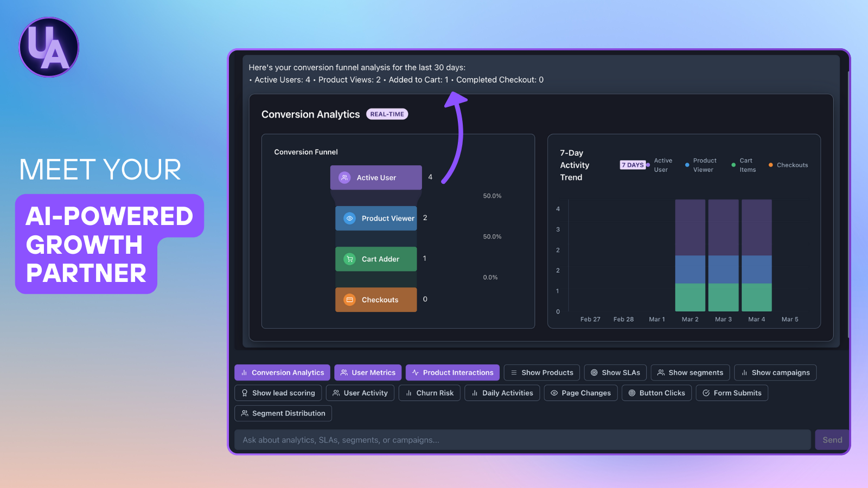Click the checkmark icon on Form Submits
The width and height of the screenshot is (868, 488).
706,393
